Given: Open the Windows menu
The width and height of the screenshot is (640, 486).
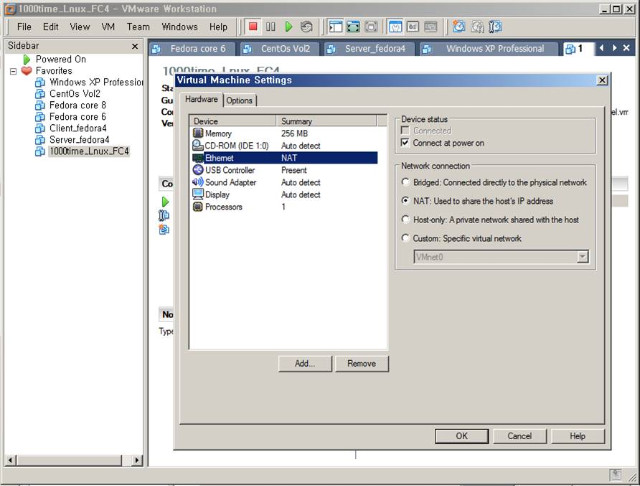Looking at the screenshot, I should tap(180, 27).
